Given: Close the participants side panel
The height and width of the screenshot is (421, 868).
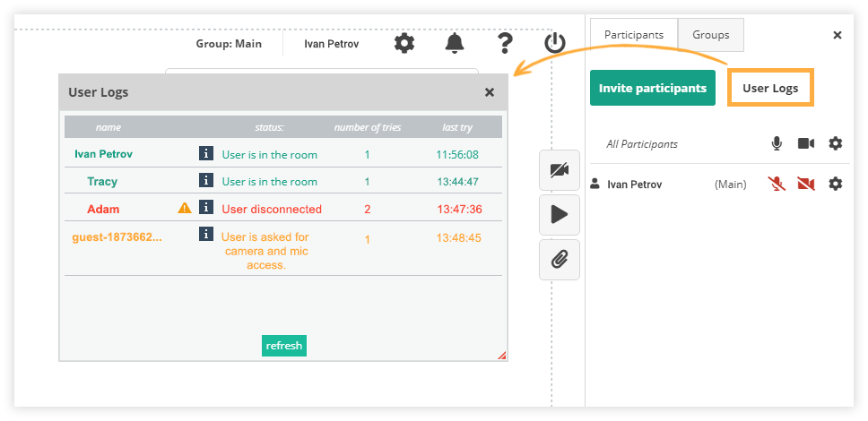Looking at the screenshot, I should click(838, 35).
